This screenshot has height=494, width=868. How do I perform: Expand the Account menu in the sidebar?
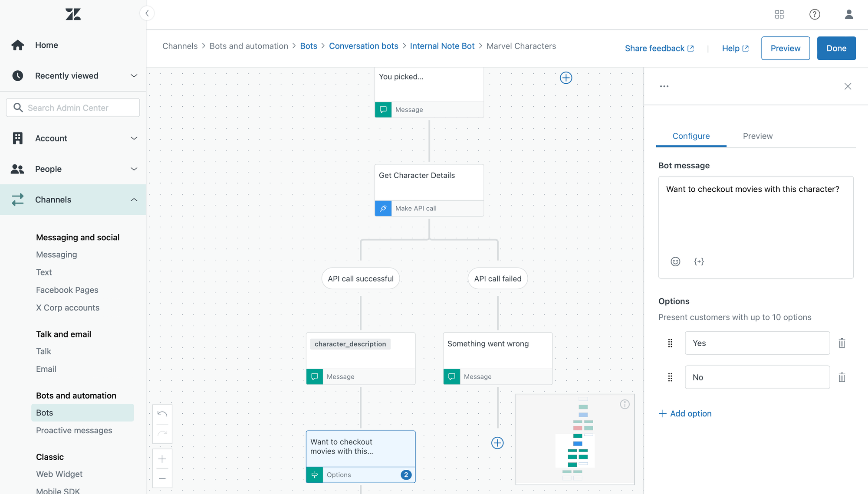tap(134, 138)
